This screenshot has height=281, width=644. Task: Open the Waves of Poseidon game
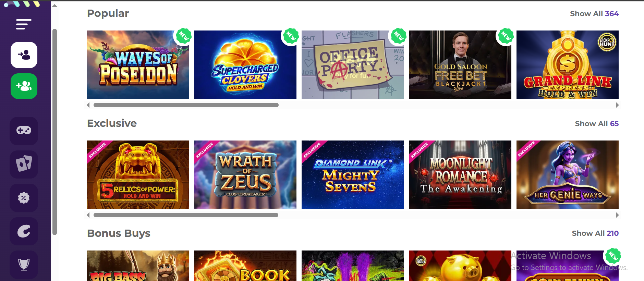(138, 64)
